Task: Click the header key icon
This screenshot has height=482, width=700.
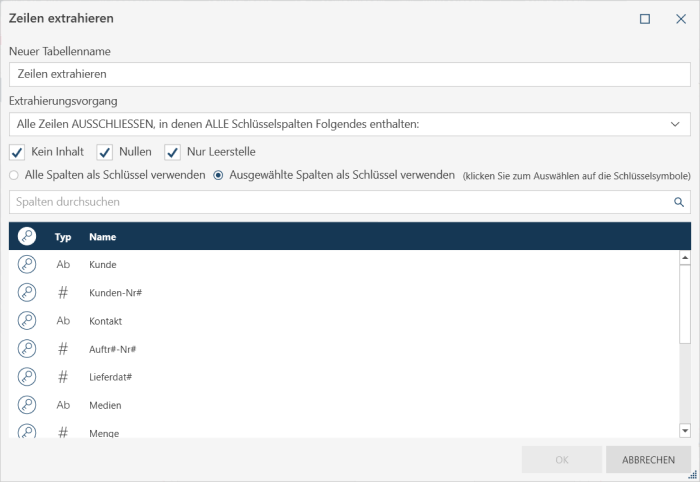Action: click(x=27, y=237)
